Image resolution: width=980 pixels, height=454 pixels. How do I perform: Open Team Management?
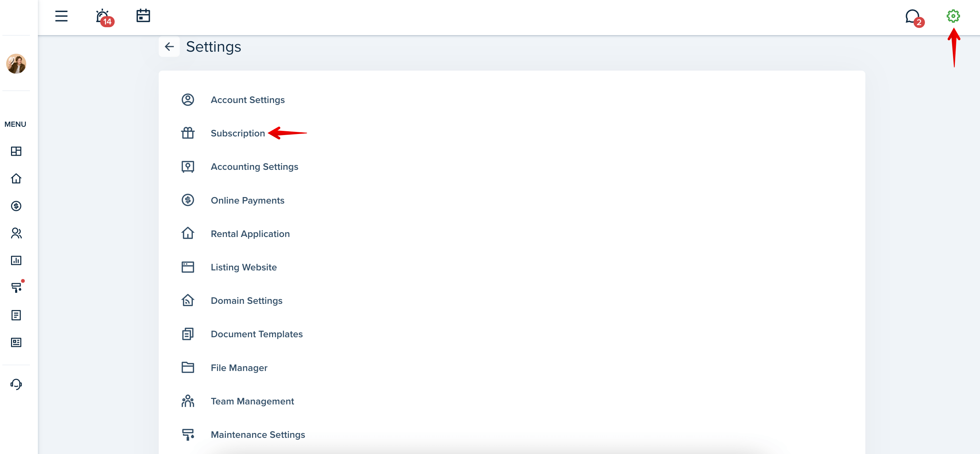tap(252, 402)
